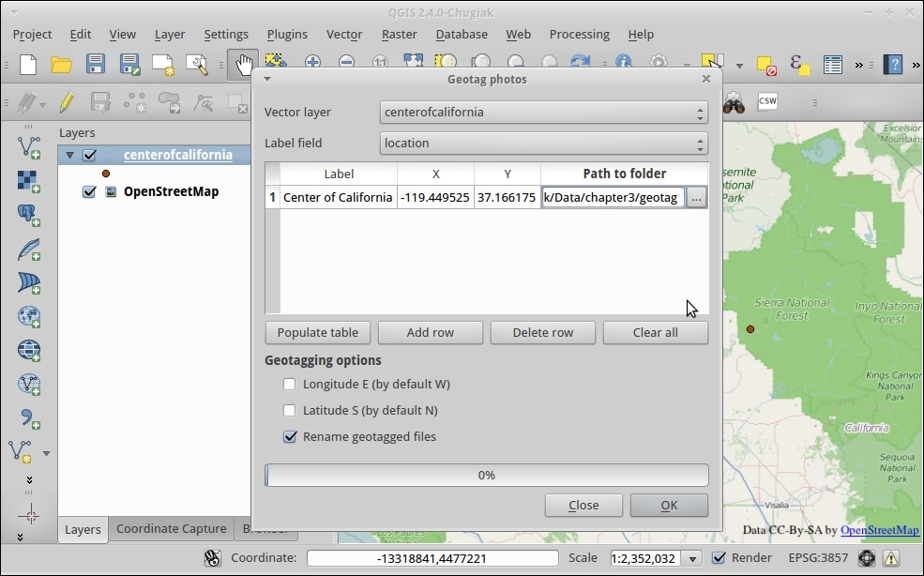
Task: Toggle OpenStreetMap layer visibility checkbox
Action: (x=89, y=191)
